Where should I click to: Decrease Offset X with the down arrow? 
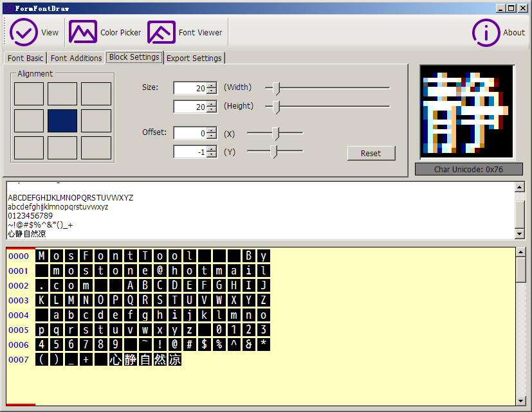(x=212, y=136)
